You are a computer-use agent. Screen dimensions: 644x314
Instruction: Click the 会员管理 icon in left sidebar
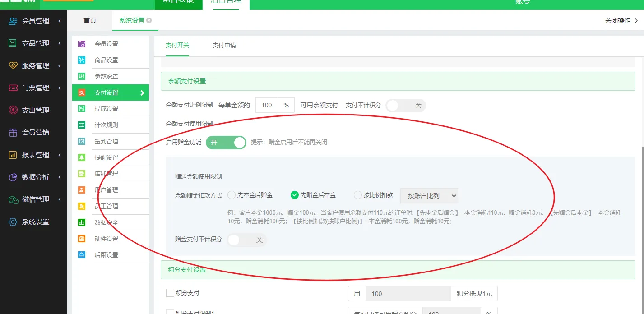click(x=13, y=21)
